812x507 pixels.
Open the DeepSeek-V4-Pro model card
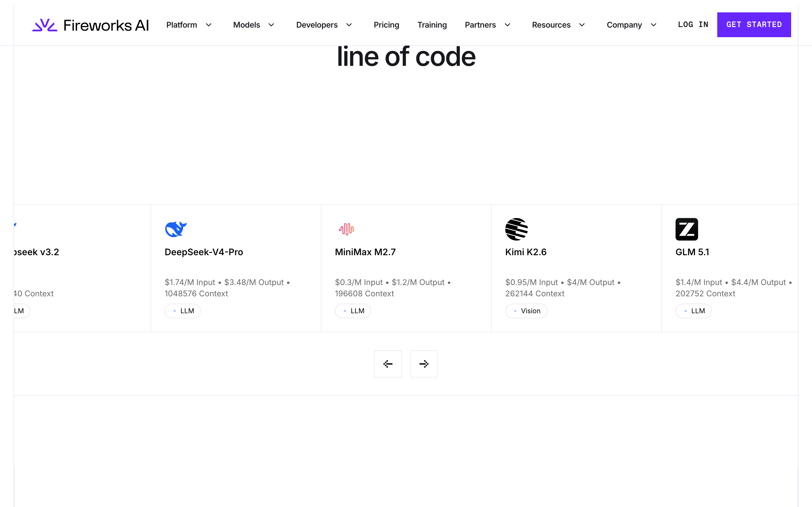click(x=236, y=268)
